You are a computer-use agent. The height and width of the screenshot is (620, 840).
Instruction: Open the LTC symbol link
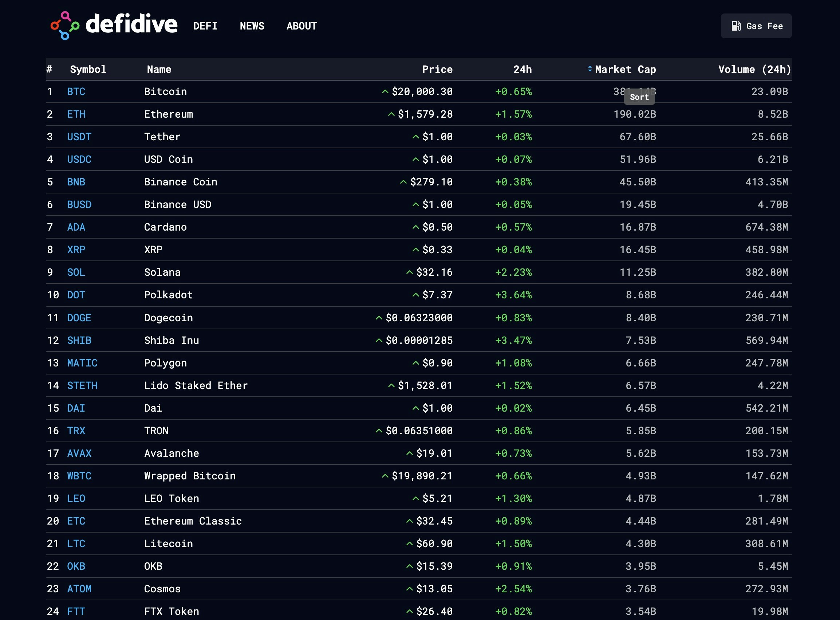(76, 544)
